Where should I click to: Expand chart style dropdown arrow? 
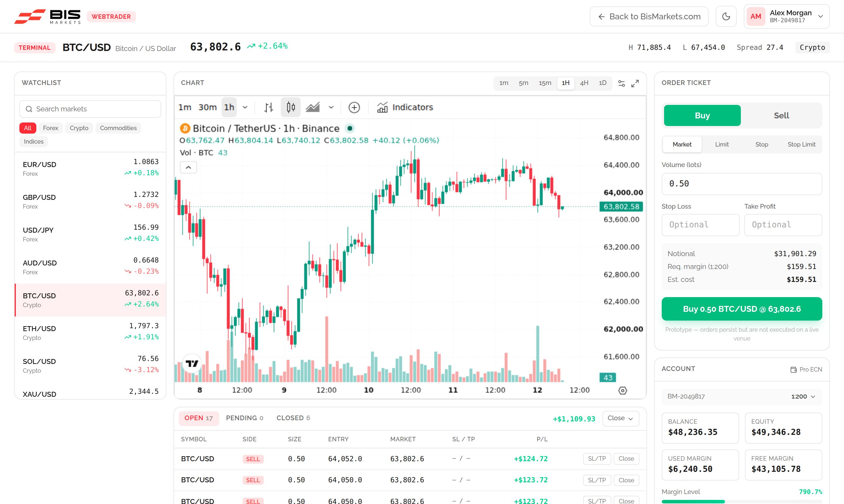click(331, 107)
